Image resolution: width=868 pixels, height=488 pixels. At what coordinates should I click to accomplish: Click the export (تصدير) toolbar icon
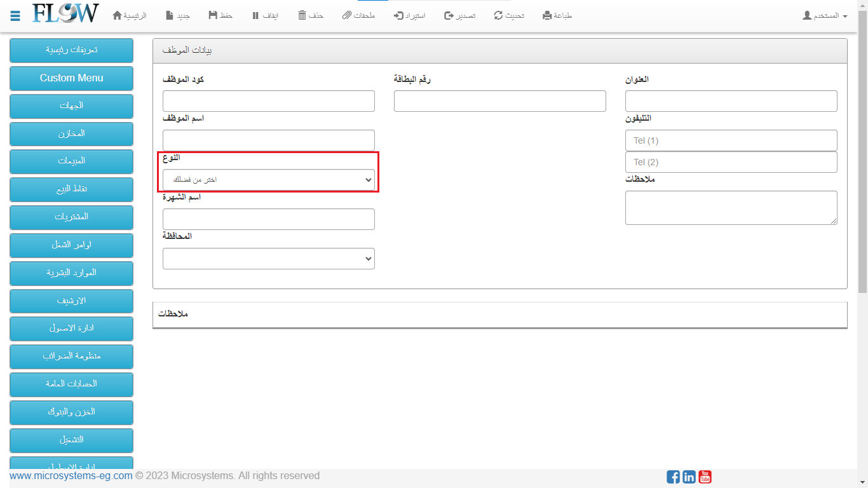pos(449,15)
